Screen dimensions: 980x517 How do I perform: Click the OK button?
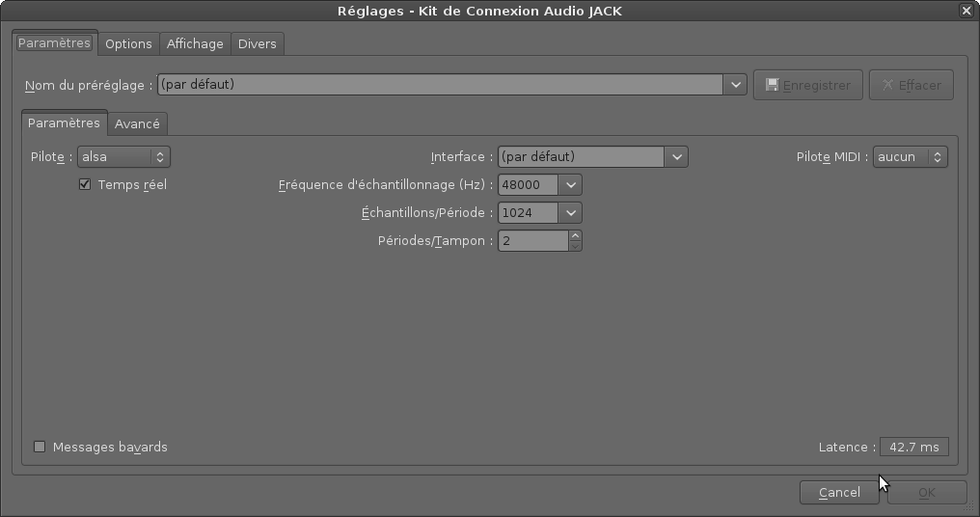coord(927,493)
